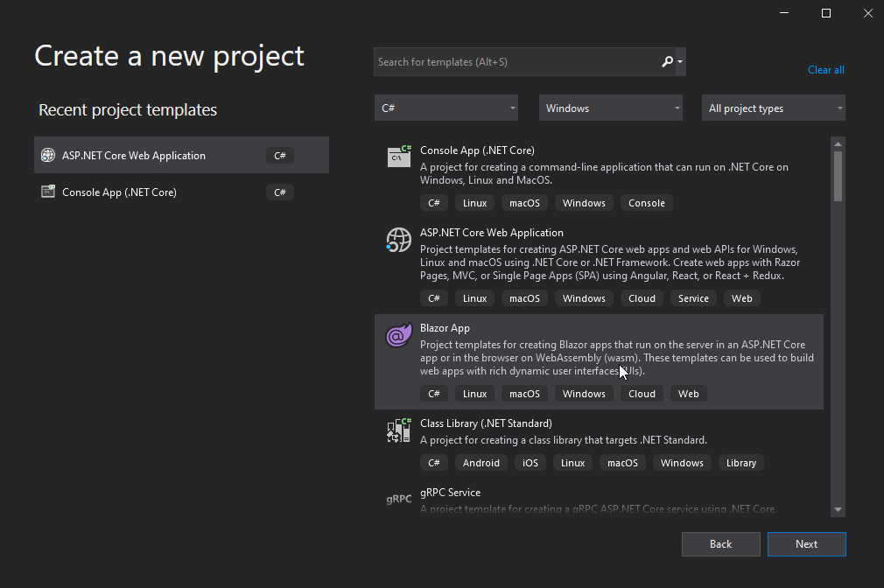
Task: Open the C# language filter dropdown
Action: tap(446, 108)
